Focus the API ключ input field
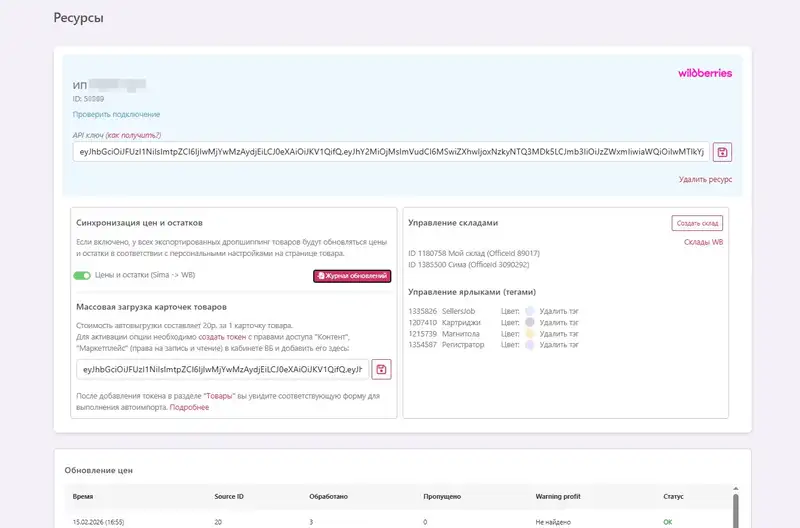This screenshot has height=528, width=800. [x=391, y=152]
